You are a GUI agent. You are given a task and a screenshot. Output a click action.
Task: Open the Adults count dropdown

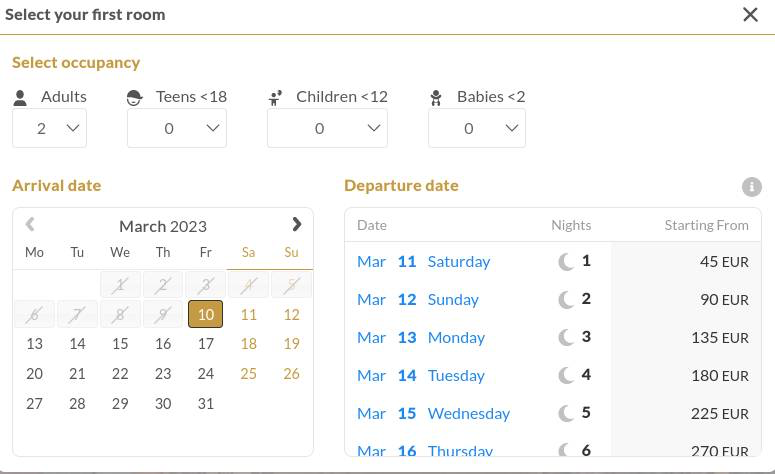pos(49,128)
